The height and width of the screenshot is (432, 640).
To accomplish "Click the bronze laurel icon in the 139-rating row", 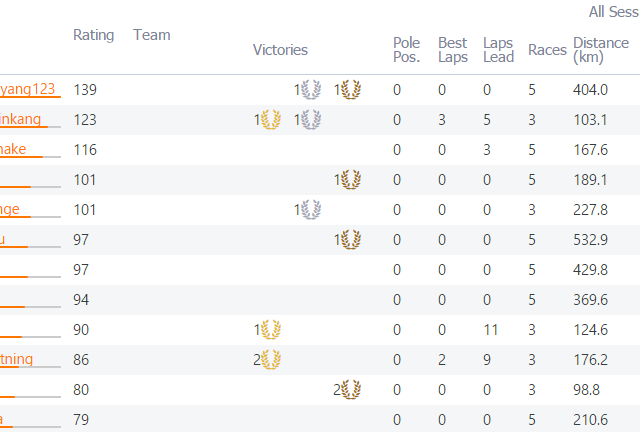I will click(x=351, y=89).
